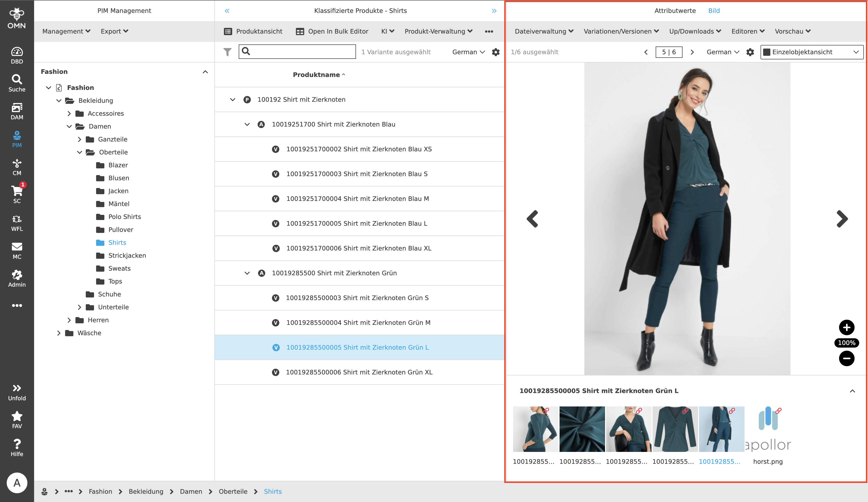Zoom into the image with the plus button
This screenshot has height=502, width=868.
coord(847,327)
